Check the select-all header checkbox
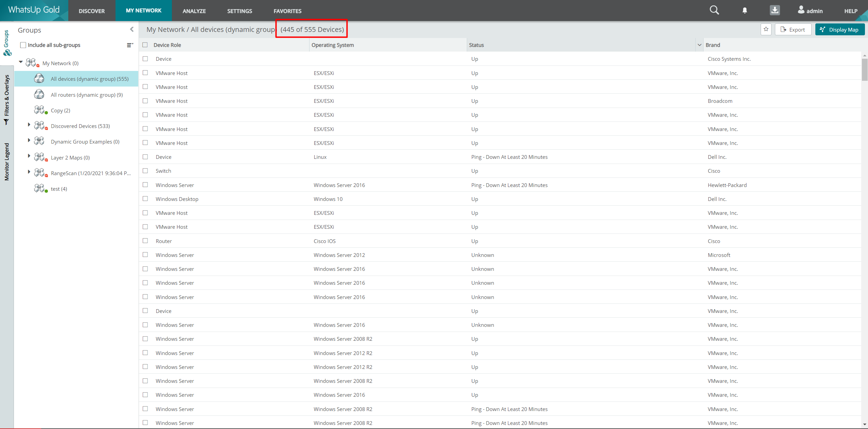This screenshot has width=868, height=429. point(145,45)
